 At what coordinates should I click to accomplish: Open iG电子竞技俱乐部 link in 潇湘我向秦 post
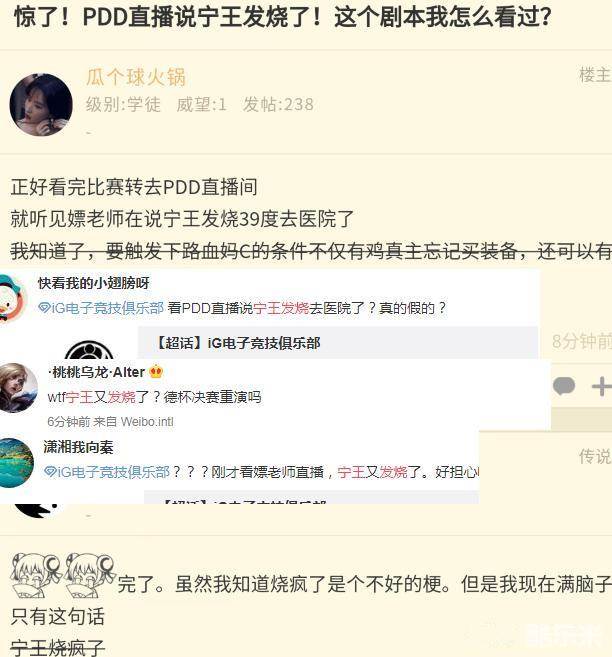click(x=113, y=472)
